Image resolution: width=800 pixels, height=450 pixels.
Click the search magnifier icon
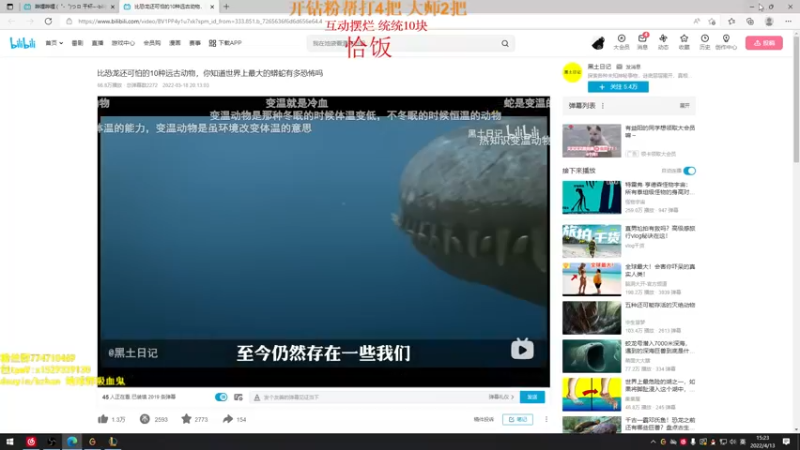pos(505,43)
